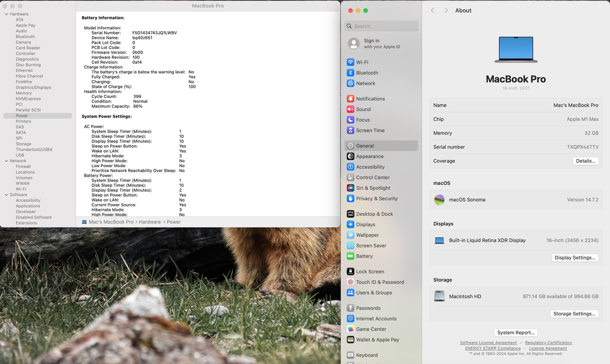Image resolution: width=610 pixels, height=364 pixels.
Task: Open the Software License Agreement link
Action: point(488,343)
